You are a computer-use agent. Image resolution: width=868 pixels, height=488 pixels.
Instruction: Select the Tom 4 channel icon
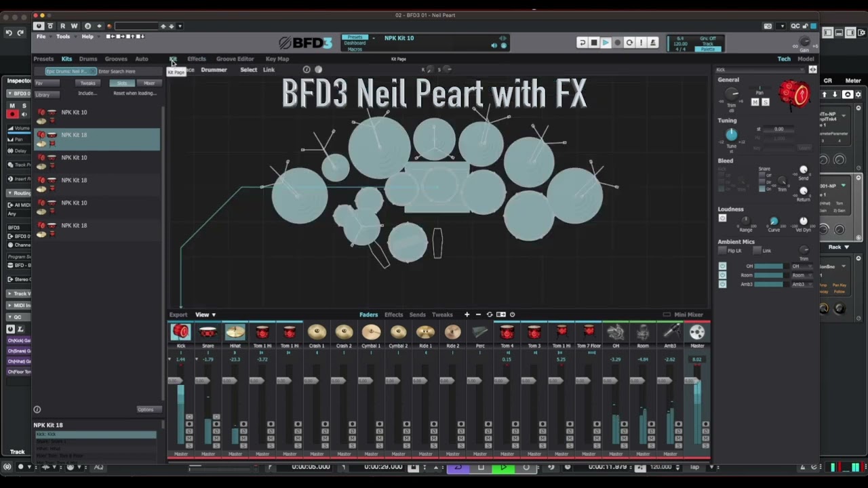[507, 332]
